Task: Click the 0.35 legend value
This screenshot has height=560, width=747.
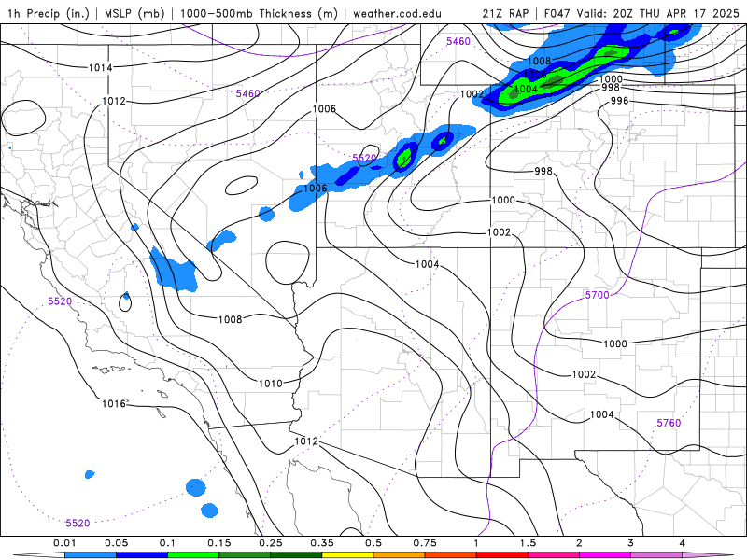Action: [322, 543]
